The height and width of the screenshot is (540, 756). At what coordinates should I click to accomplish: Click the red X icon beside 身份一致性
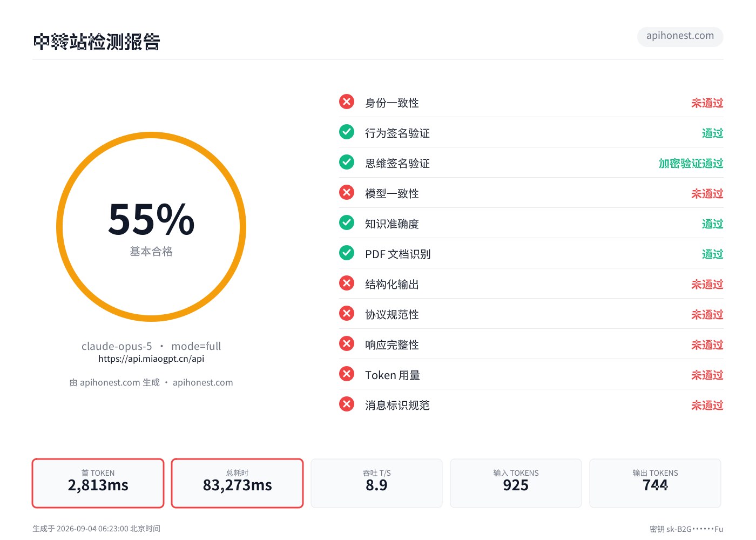coord(347,102)
